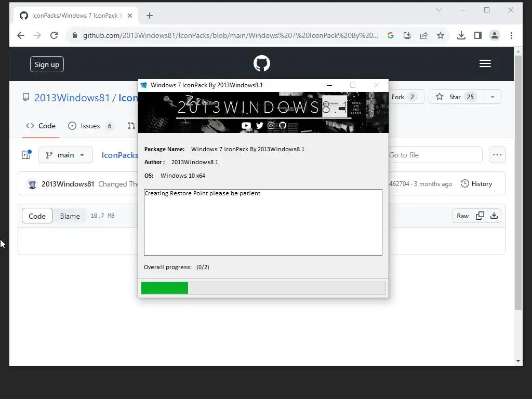Open a new browser tab
This screenshot has height=399, width=532.
click(x=150, y=16)
